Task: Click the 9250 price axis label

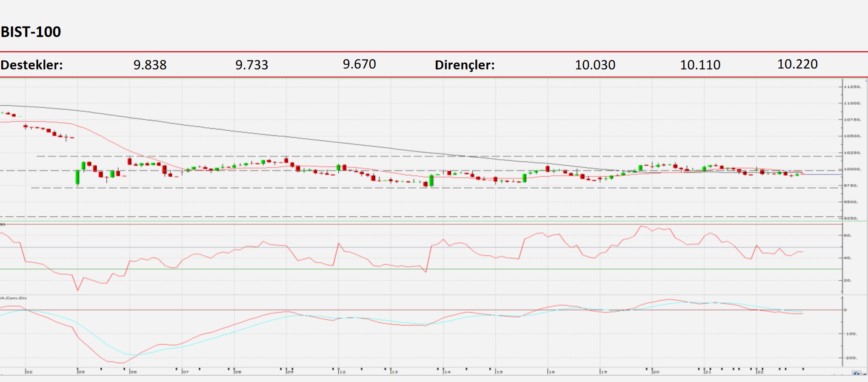Action: click(x=852, y=218)
